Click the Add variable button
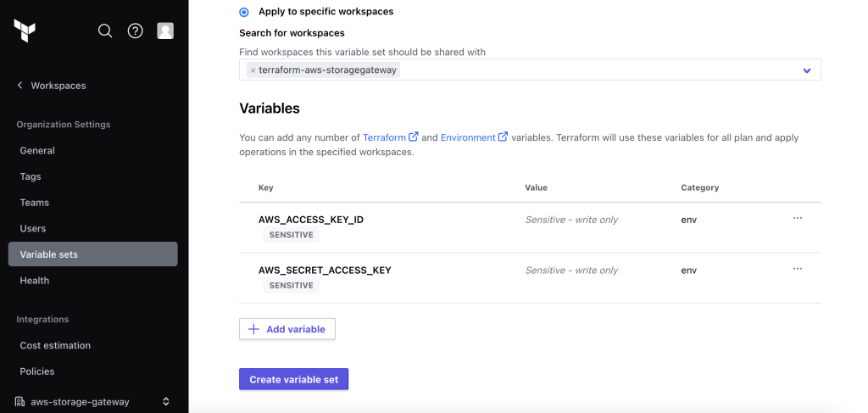868x413 pixels. 287,329
